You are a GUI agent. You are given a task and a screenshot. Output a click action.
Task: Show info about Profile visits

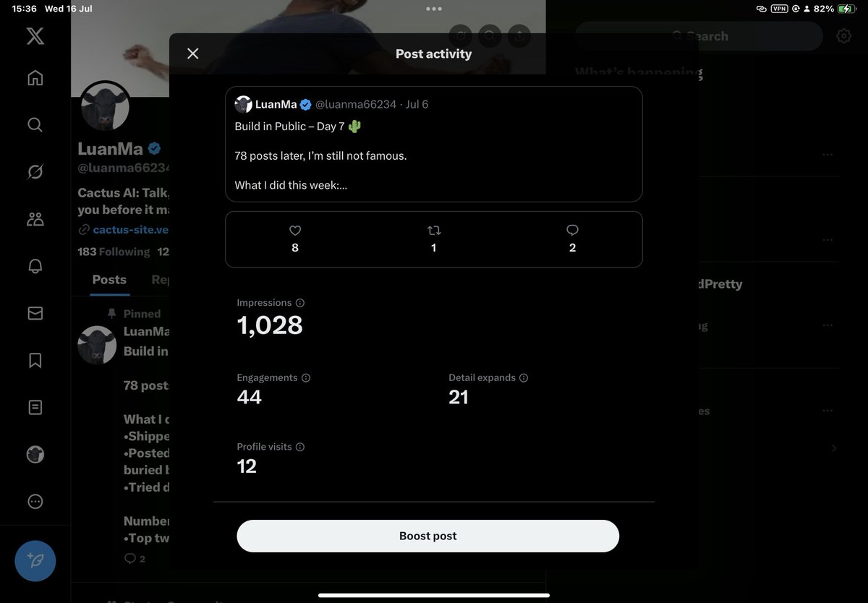point(300,448)
